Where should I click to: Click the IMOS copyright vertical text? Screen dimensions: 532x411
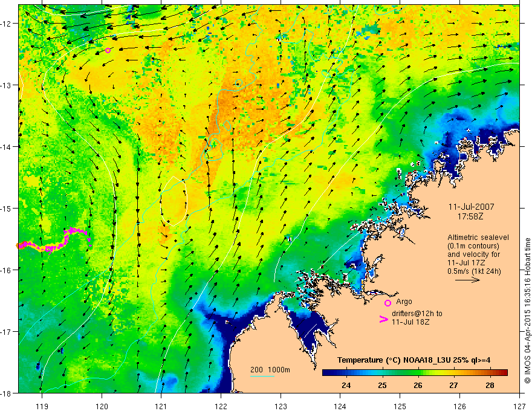[x=527, y=311]
